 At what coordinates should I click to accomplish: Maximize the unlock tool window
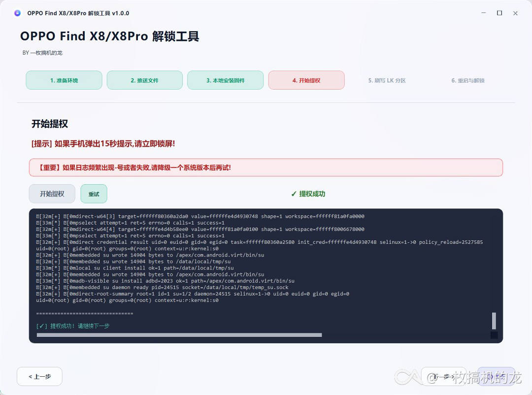(499, 13)
